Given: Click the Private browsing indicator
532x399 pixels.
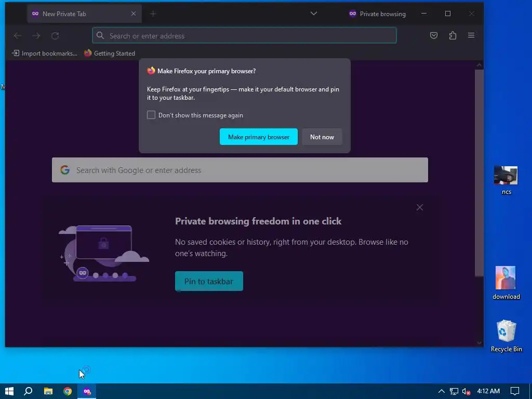Looking at the screenshot, I should tap(377, 14).
